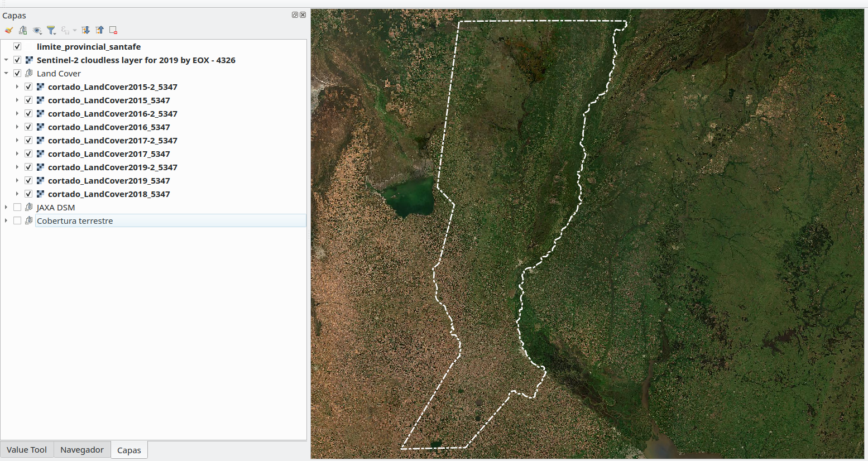Select the Cobertura terrestre group name

(x=75, y=221)
